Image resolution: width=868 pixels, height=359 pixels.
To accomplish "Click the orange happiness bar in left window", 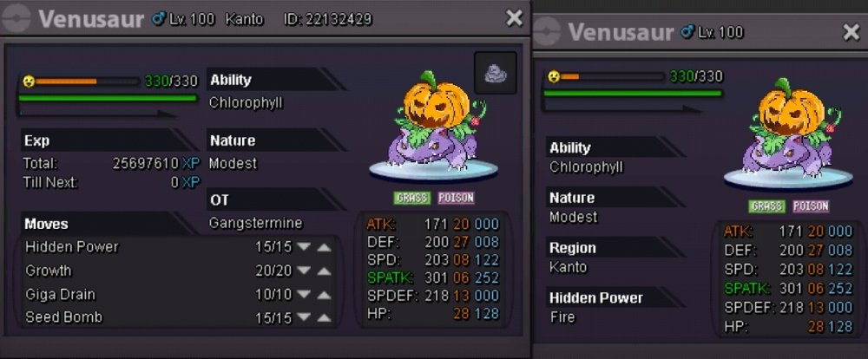I will pos(67,82).
